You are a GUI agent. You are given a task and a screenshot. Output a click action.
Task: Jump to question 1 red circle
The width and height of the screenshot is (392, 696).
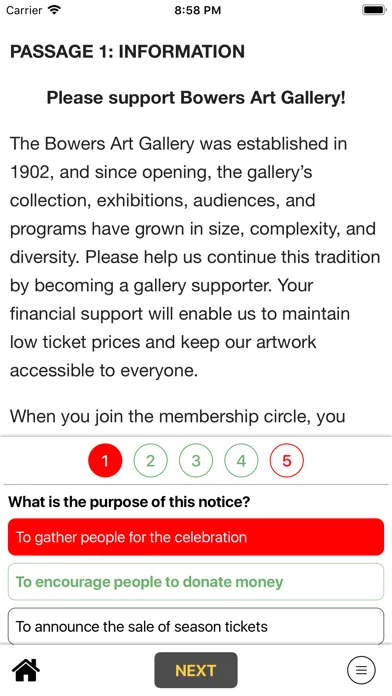pos(105,461)
